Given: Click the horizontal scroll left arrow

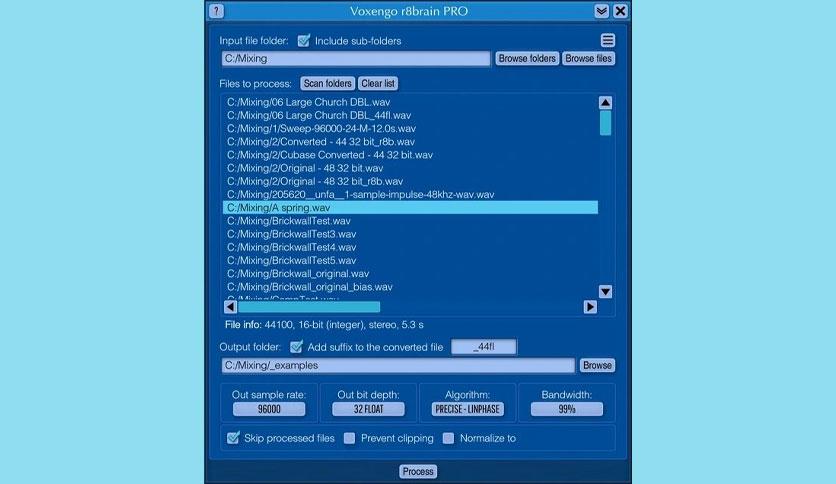Looking at the screenshot, I should (x=230, y=306).
